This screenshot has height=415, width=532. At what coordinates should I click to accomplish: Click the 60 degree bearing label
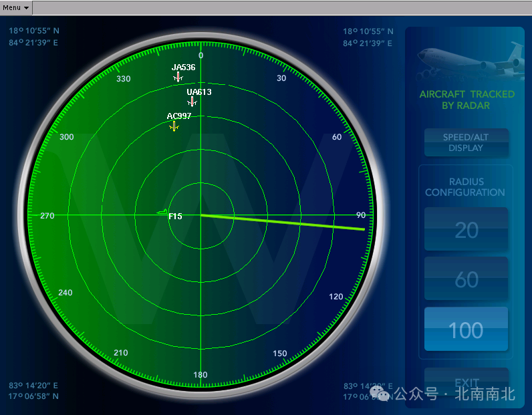[x=337, y=137]
